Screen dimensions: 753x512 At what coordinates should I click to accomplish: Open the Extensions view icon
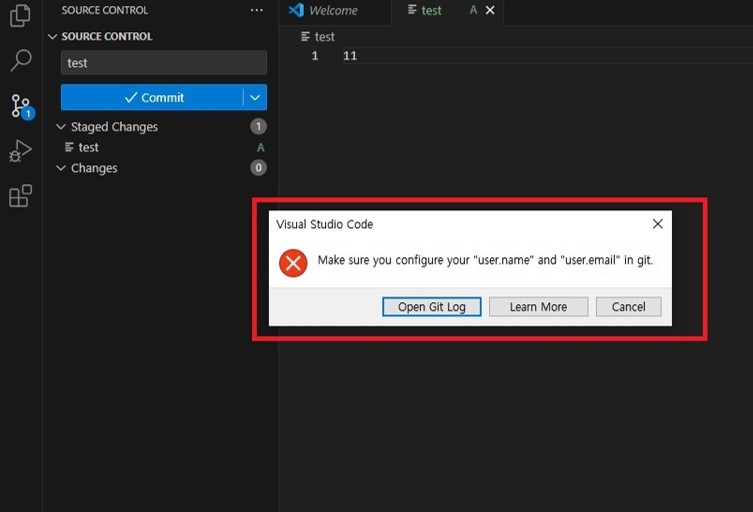point(21,196)
